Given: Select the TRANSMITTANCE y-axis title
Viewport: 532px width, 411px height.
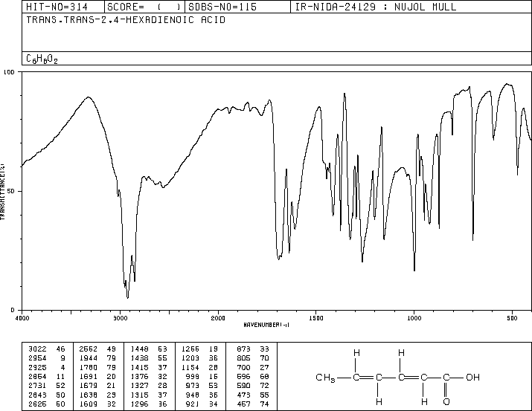Looking at the screenshot, I should (2, 191).
